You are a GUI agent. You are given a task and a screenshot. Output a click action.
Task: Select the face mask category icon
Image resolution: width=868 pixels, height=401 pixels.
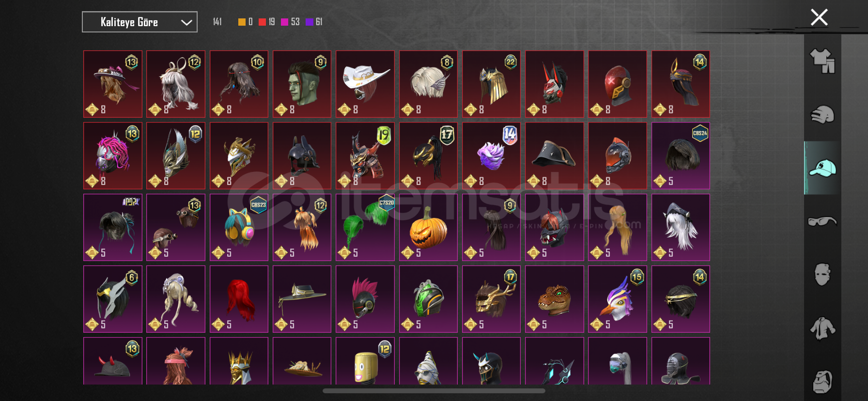click(x=822, y=275)
